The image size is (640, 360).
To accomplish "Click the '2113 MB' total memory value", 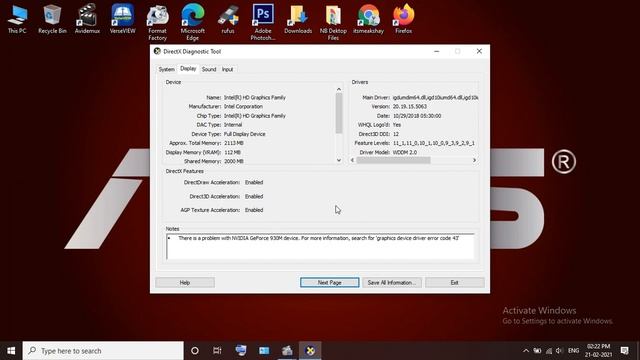I will pos(234,143).
